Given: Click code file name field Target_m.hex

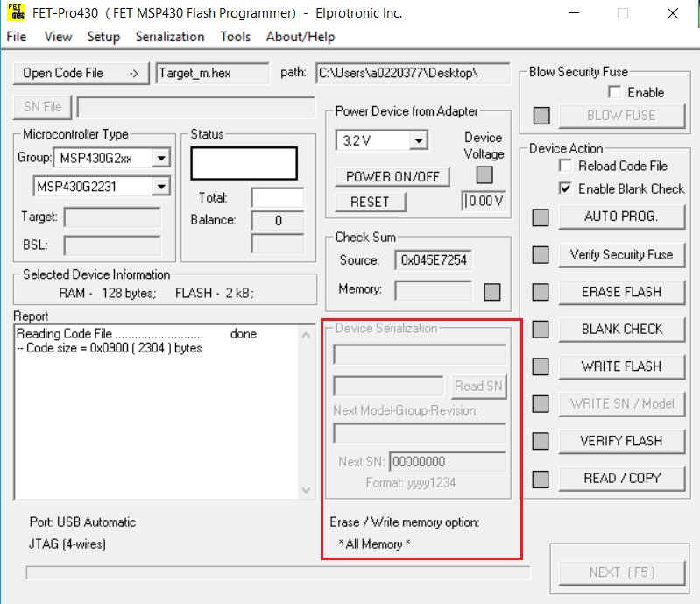Looking at the screenshot, I should [213, 74].
